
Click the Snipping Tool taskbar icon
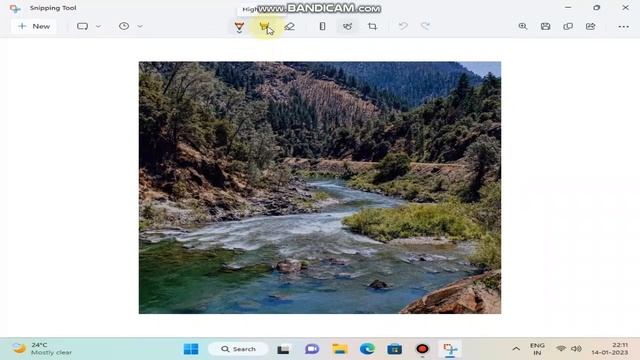[x=450, y=349]
